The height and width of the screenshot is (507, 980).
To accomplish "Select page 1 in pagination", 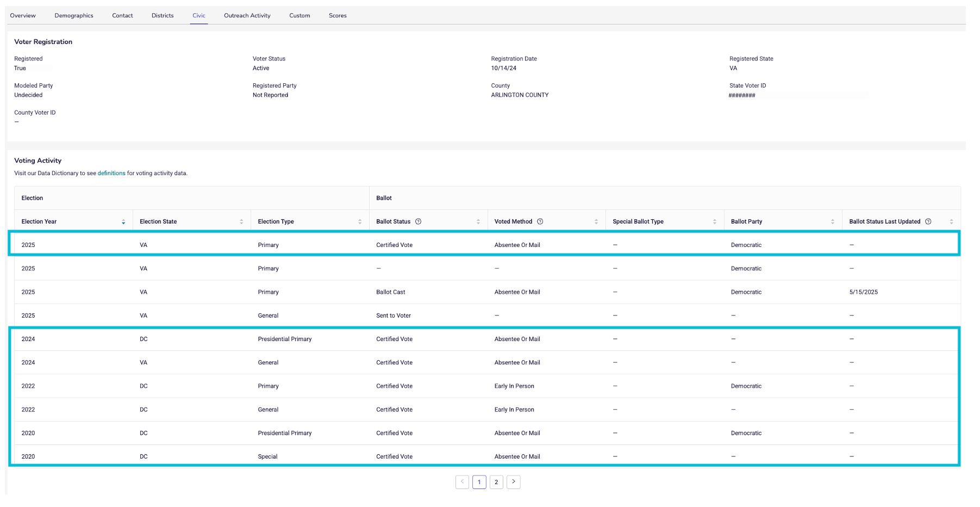I will coord(479,482).
